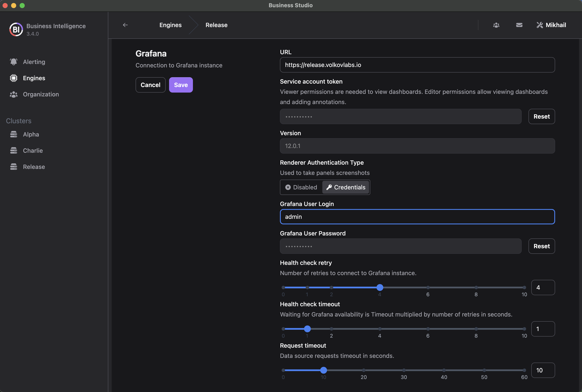Navigate to Engines breadcrumb

pyautogui.click(x=170, y=25)
